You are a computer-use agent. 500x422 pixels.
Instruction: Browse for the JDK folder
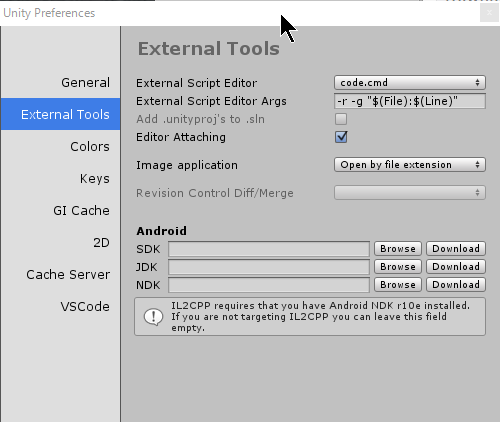coord(398,267)
